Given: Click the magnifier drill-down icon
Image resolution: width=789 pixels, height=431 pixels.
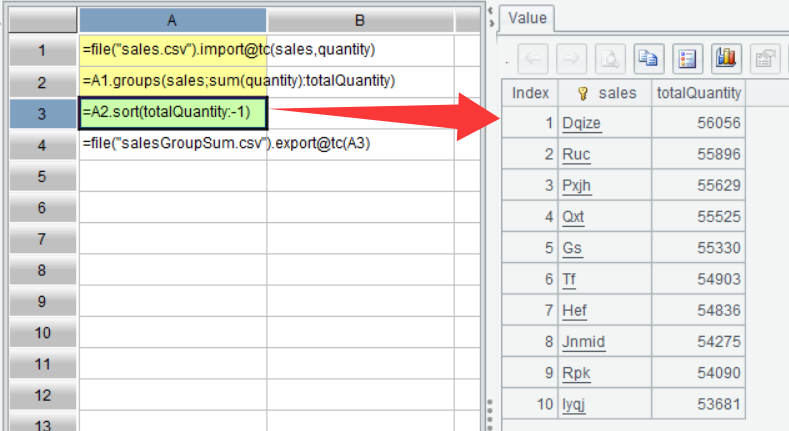Looking at the screenshot, I should point(609,59).
